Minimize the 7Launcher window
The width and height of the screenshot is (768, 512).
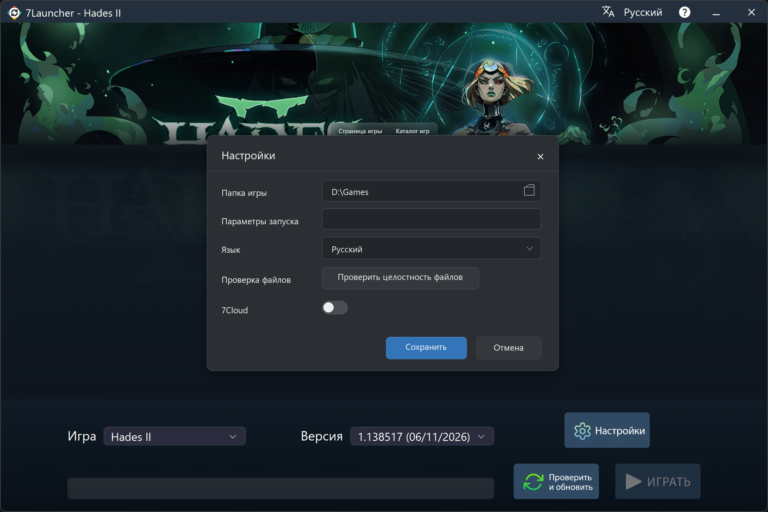tap(716, 13)
